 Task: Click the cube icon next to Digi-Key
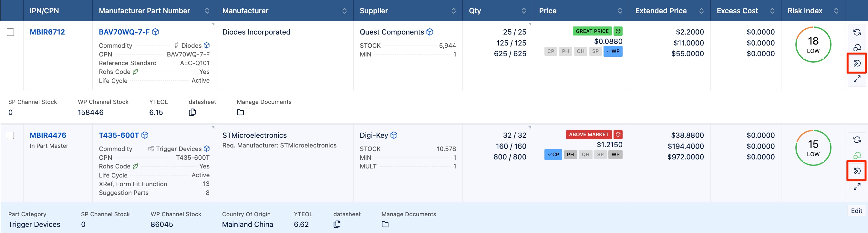(x=394, y=135)
